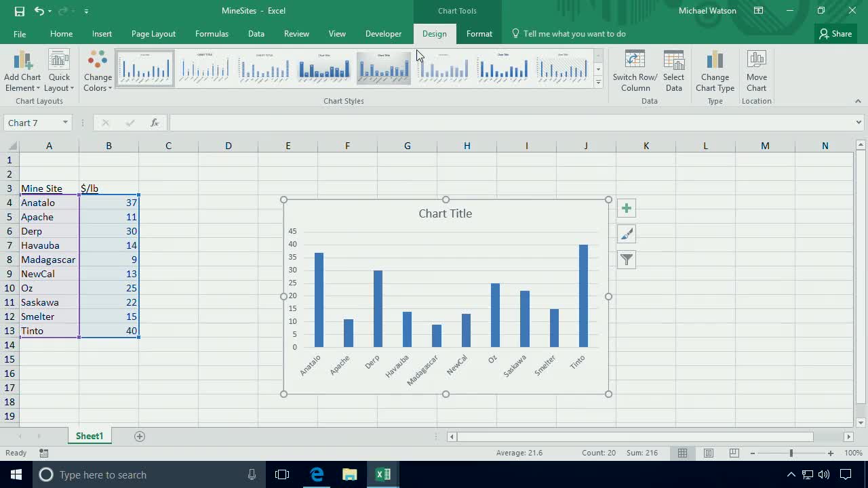Expand the Chart Styles gallery
Image resolution: width=868 pixels, height=488 pixels.
597,82
